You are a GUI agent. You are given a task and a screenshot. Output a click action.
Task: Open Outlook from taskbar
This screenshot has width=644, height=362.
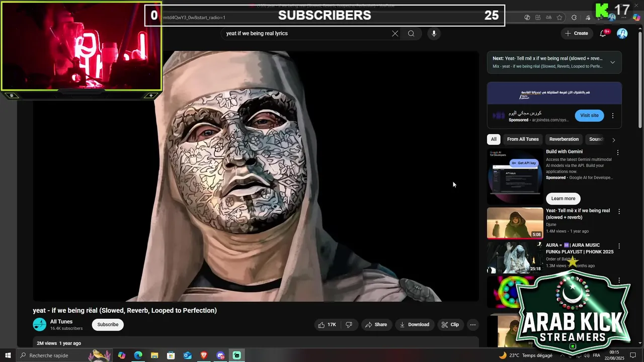(187, 355)
